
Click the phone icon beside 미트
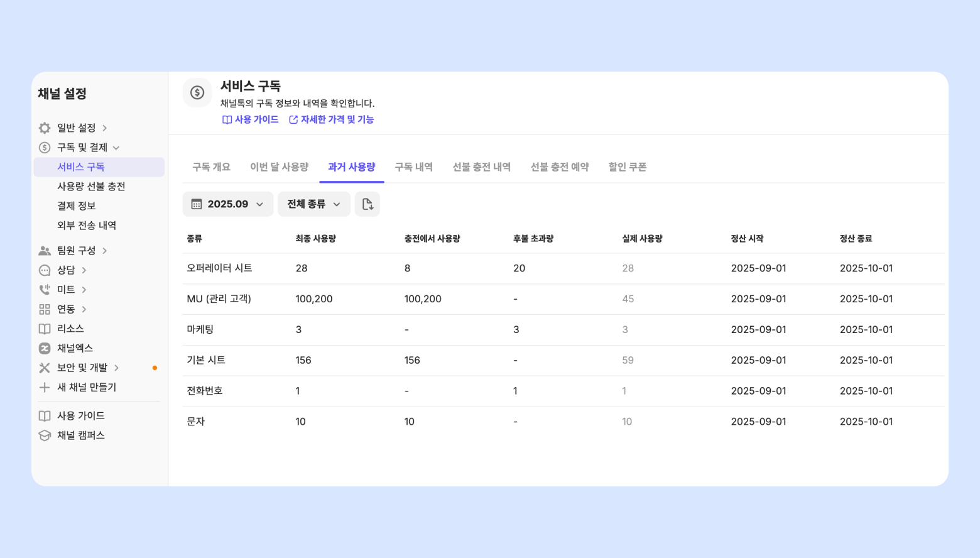45,290
